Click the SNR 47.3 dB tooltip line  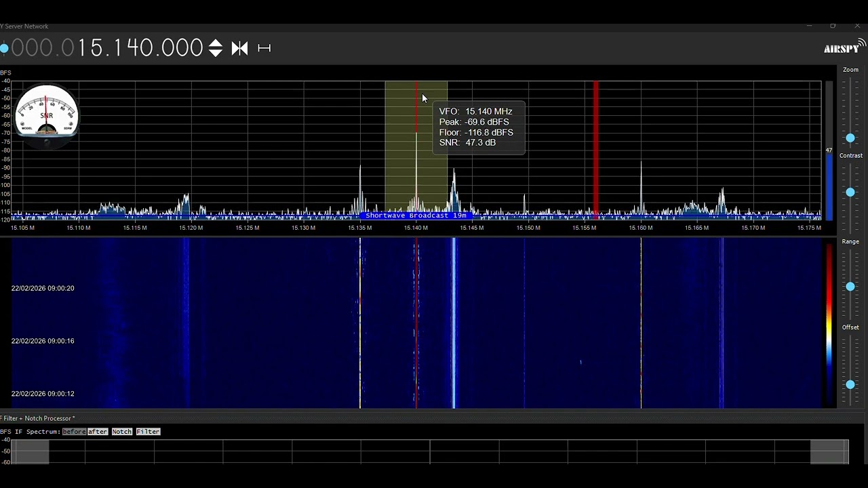(x=467, y=143)
